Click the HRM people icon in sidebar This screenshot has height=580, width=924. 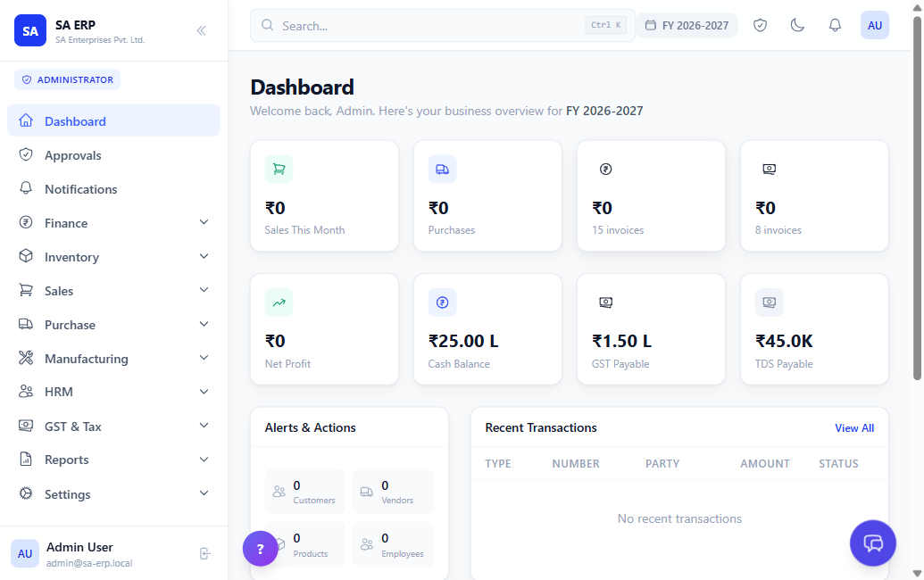coord(27,392)
